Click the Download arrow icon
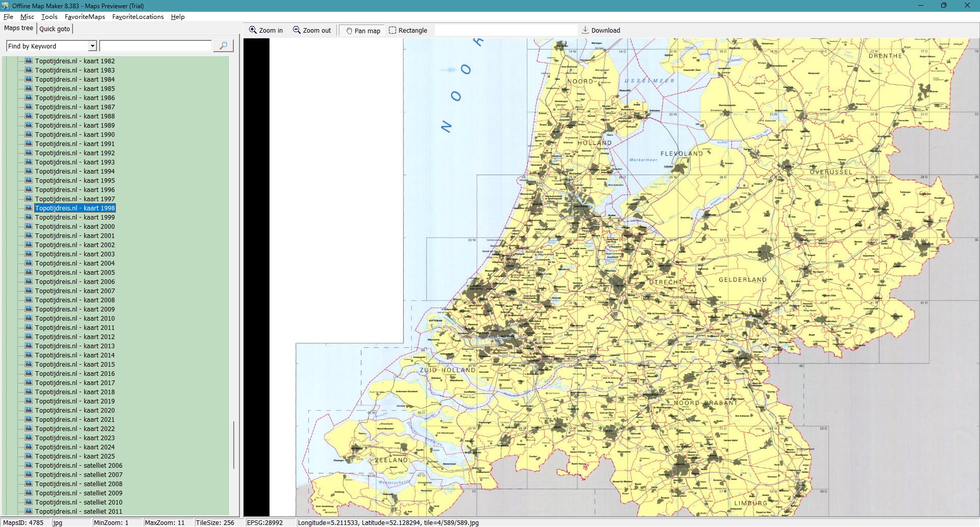980x527 pixels. 585,30
